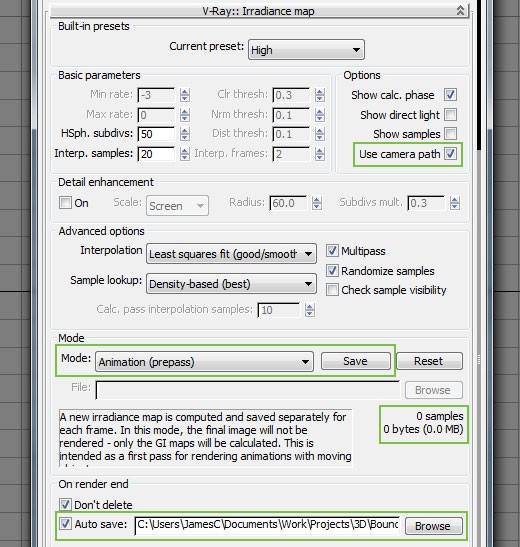Click the Nrm thresh spinner arrows

click(x=319, y=115)
